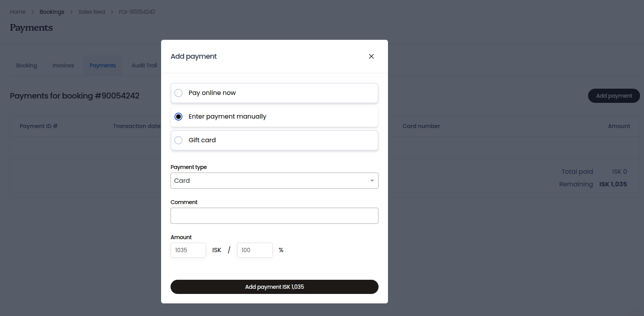Click the background Add payment button
Viewport: 644px width, 316px height.
click(614, 96)
